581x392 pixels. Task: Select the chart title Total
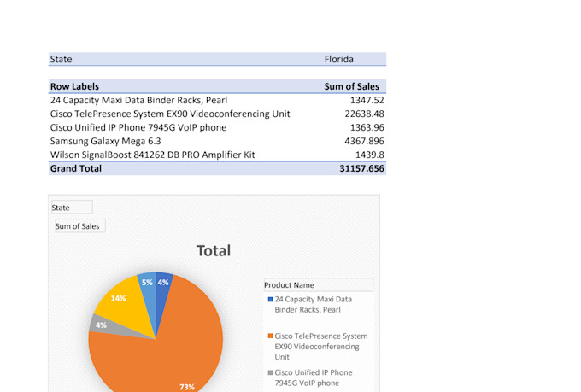click(214, 251)
